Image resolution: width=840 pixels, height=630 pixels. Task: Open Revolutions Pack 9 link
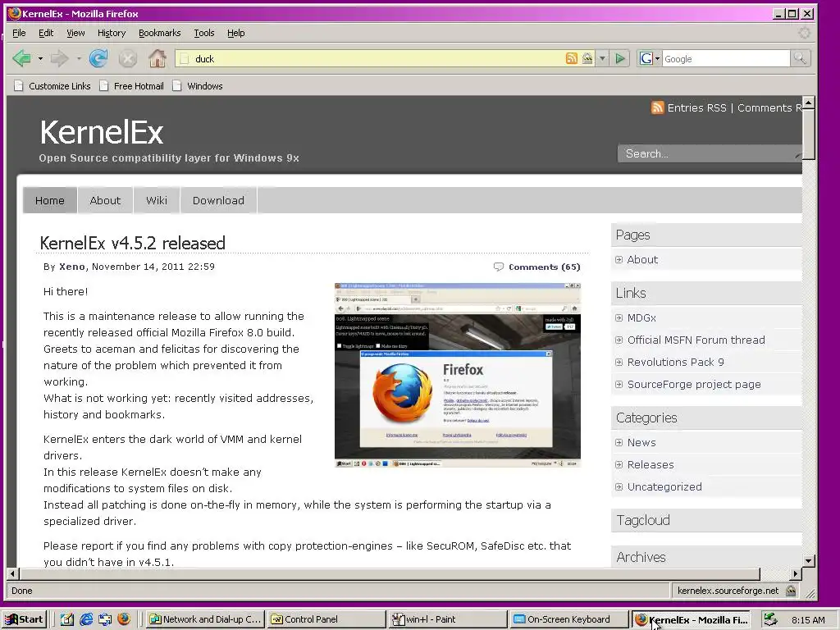click(x=676, y=362)
